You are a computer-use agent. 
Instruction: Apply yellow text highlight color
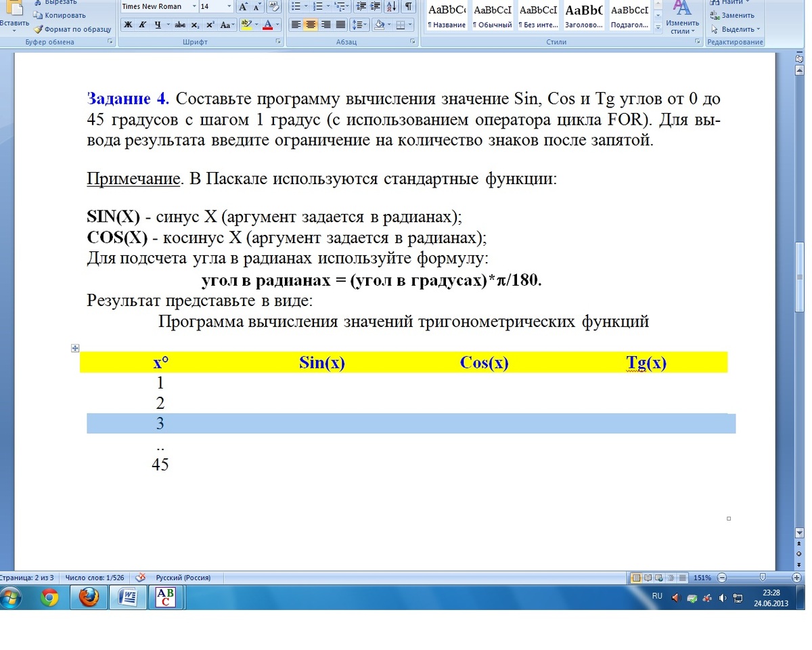pyautogui.click(x=246, y=25)
